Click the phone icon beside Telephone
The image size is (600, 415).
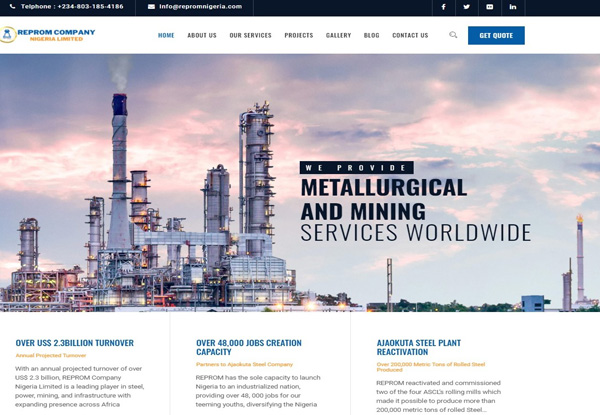13,7
